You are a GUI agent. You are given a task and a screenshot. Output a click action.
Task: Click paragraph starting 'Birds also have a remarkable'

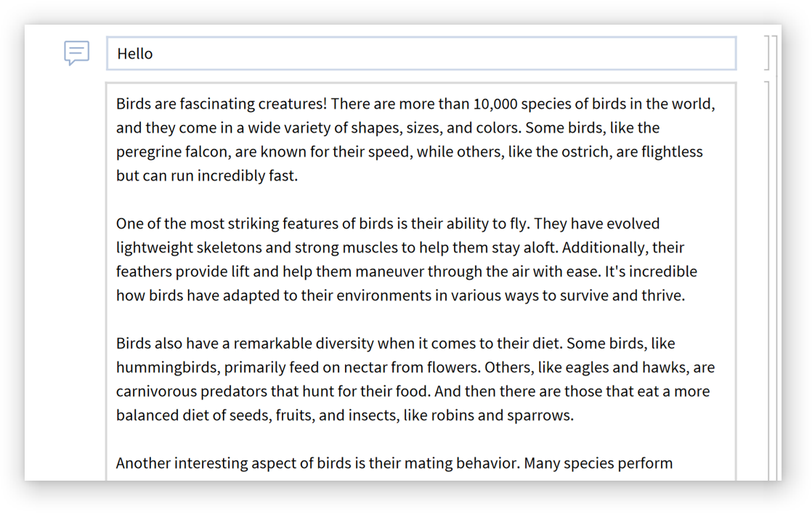(414, 379)
